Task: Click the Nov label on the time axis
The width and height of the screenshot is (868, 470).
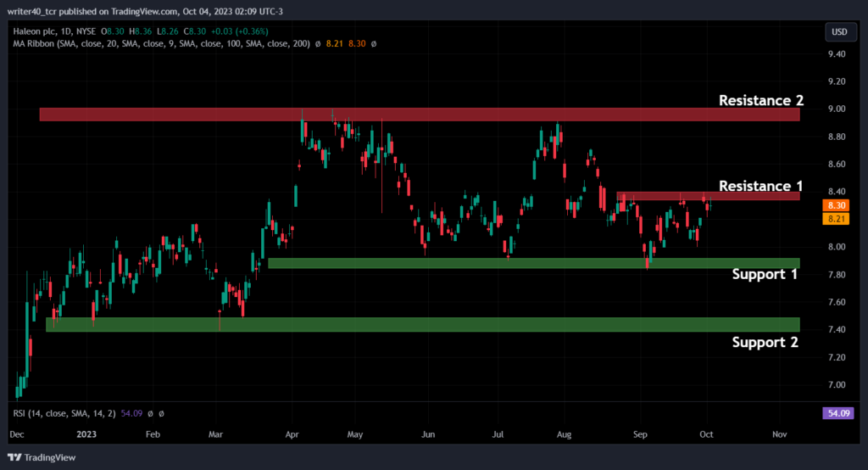Action: tap(780, 434)
